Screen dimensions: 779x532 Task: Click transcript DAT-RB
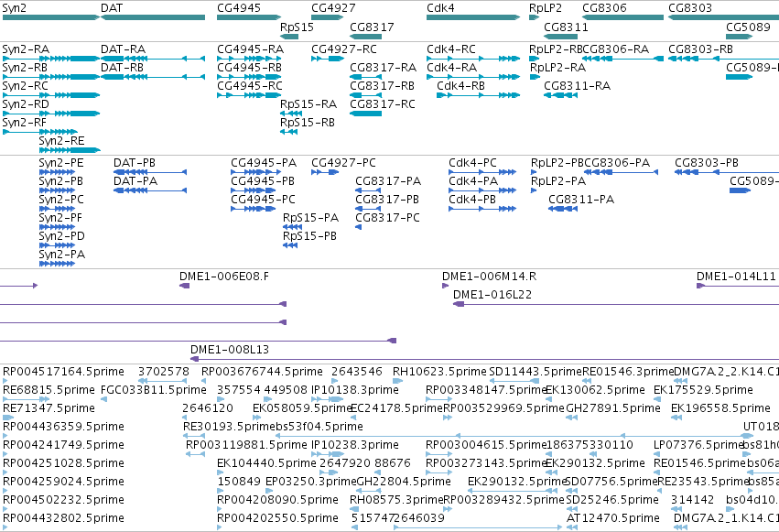(x=123, y=68)
